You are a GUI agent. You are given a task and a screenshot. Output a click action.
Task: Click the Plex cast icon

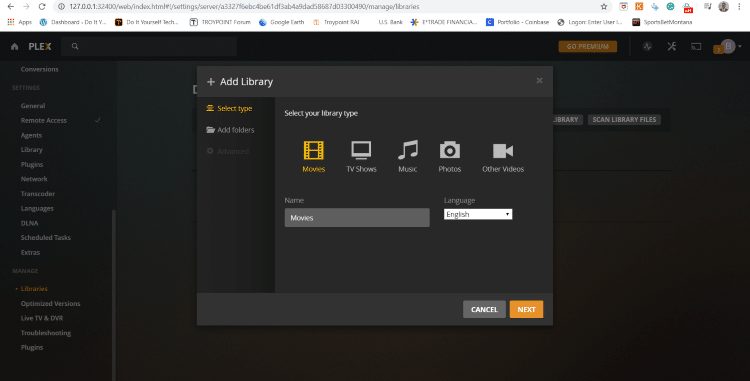coord(696,46)
